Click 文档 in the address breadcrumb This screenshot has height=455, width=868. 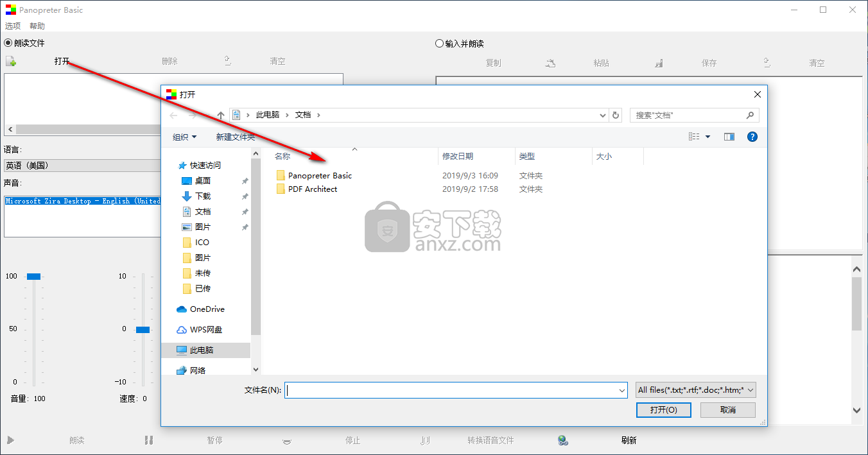[303, 115]
